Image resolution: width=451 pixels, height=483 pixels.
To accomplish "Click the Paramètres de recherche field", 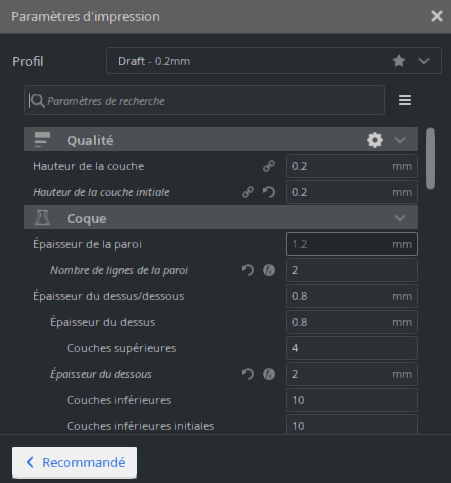I will coord(204,100).
